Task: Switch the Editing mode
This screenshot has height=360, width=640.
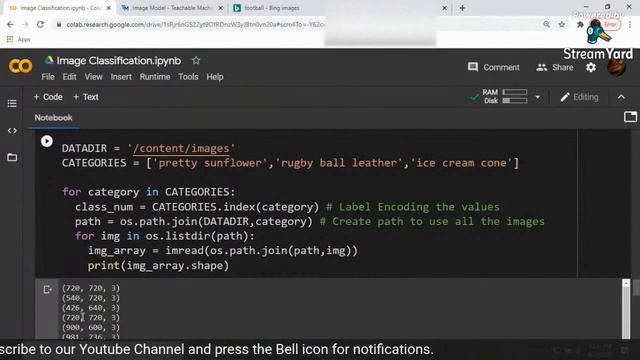Action: [x=580, y=97]
